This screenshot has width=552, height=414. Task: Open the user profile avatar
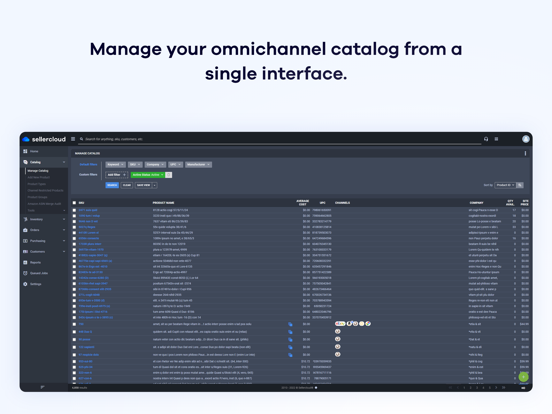click(526, 139)
